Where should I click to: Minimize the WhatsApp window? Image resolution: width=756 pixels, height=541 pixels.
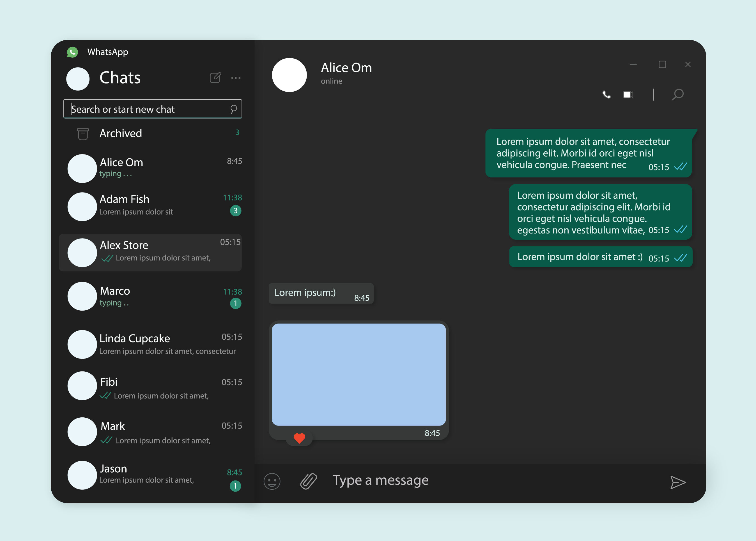pyautogui.click(x=633, y=65)
